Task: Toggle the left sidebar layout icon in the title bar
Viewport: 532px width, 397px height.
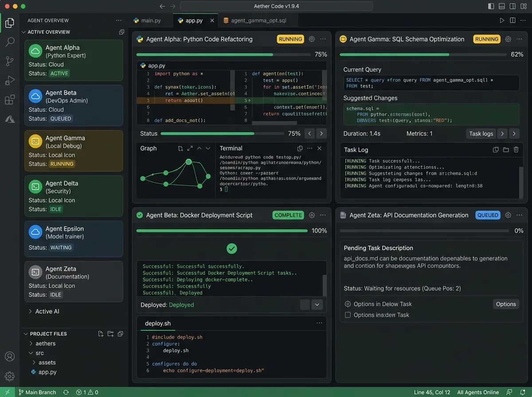Action: pos(491,6)
